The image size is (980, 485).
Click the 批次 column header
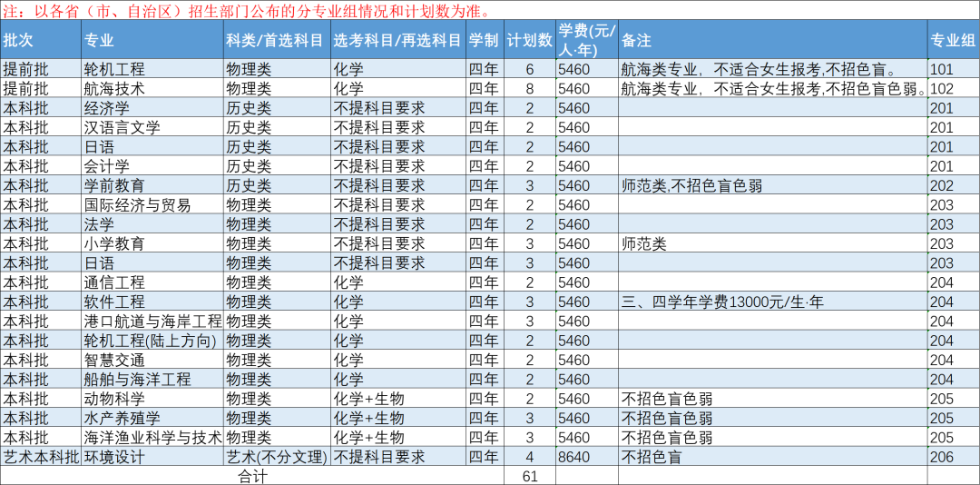(41, 39)
